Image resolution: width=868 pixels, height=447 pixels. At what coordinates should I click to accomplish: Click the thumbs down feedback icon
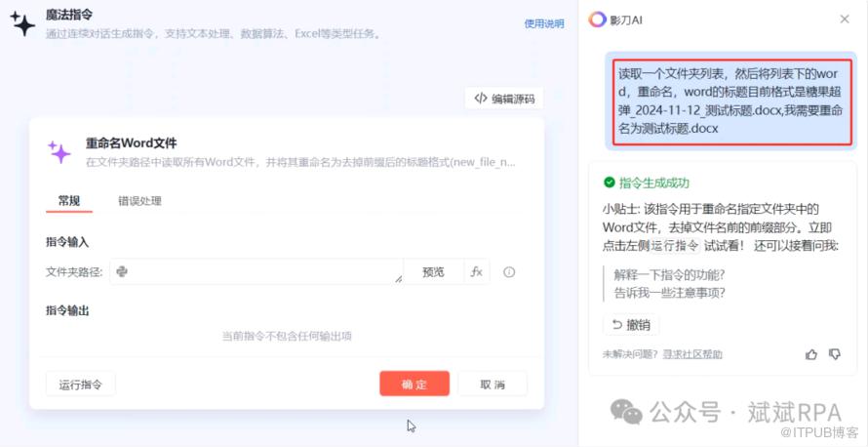(x=835, y=354)
